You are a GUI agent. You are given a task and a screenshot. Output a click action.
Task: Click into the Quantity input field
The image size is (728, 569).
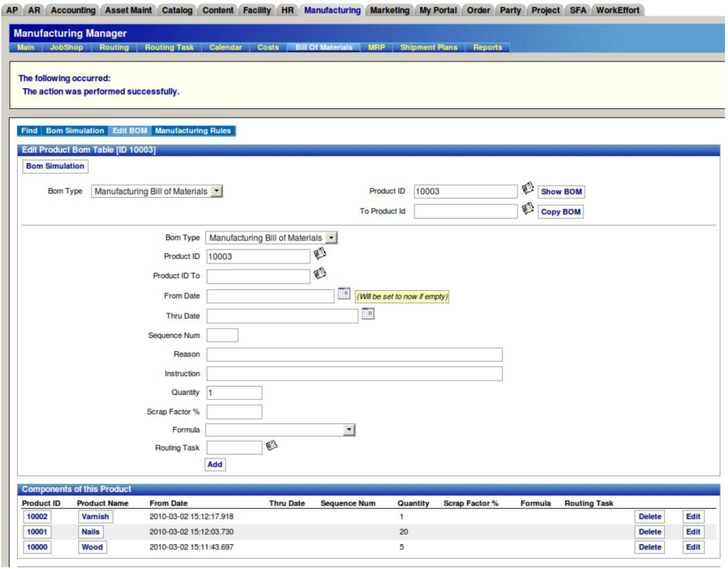tap(234, 393)
